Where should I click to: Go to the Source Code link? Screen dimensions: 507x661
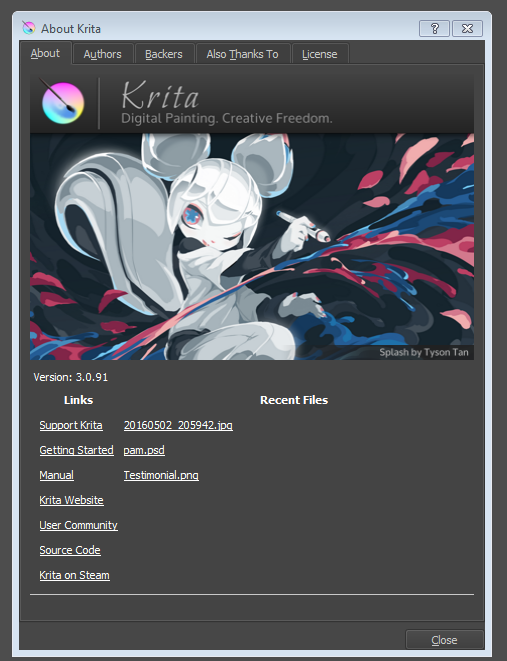tap(70, 550)
